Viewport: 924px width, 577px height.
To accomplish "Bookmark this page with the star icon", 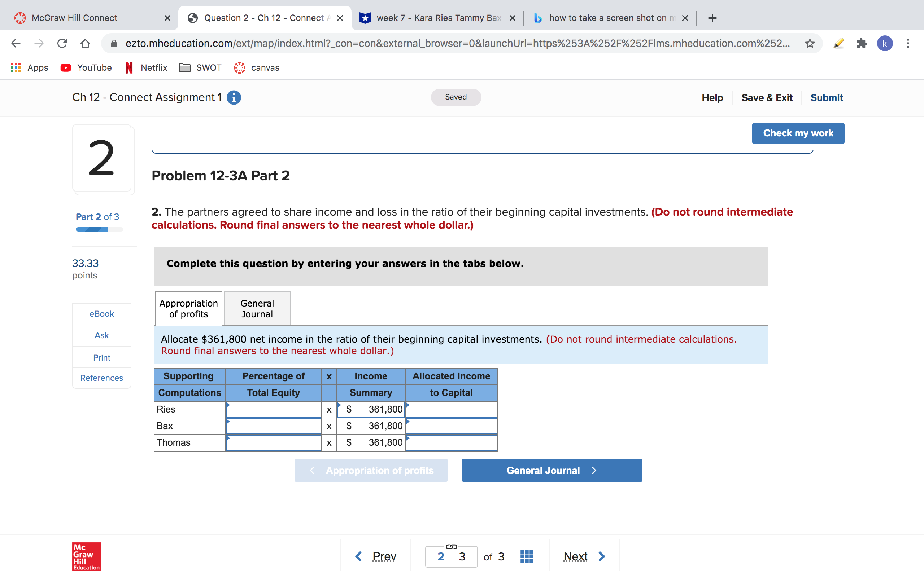I will point(810,44).
